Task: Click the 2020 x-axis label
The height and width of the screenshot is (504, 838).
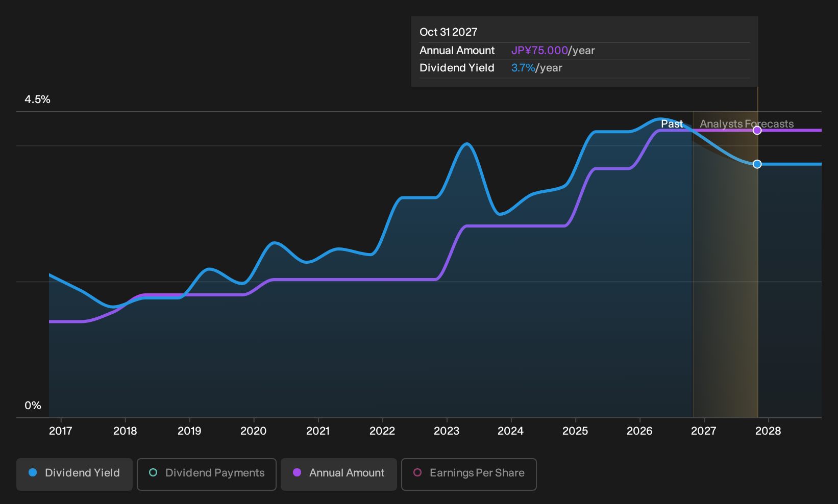Action: coord(254,431)
